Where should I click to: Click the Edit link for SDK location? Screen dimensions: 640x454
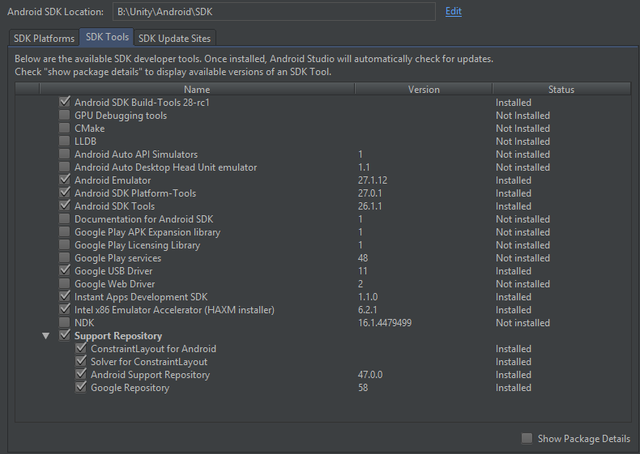point(453,11)
